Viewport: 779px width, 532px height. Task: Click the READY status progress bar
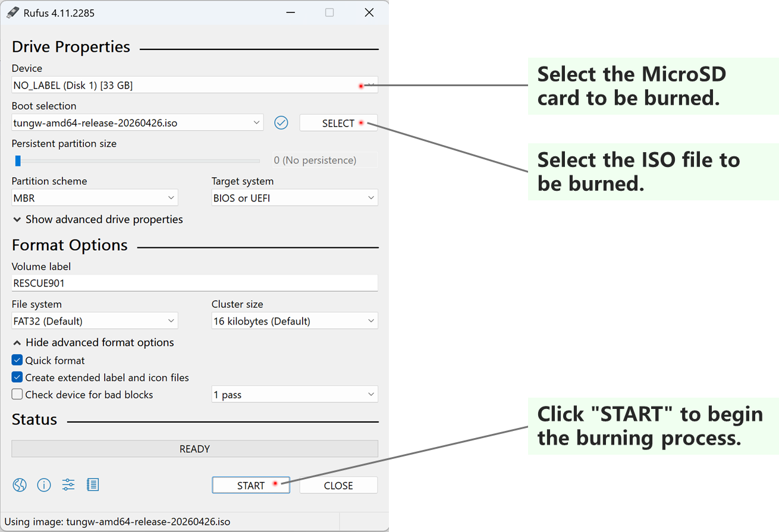tap(194, 449)
